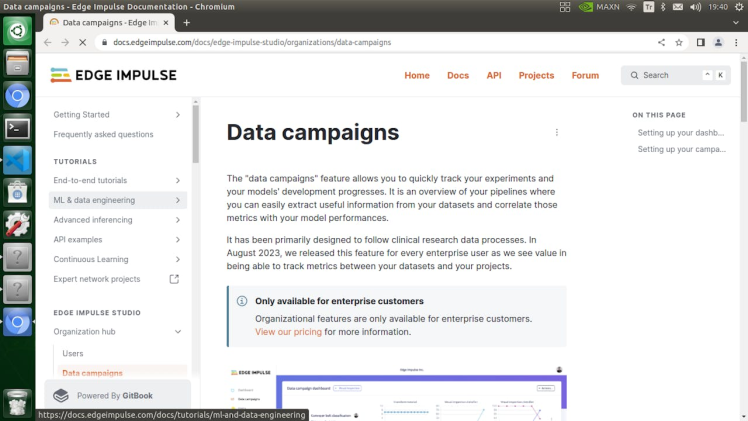This screenshot has width=748, height=421.
Task: Go to the Forum navigation item
Action: tap(585, 75)
